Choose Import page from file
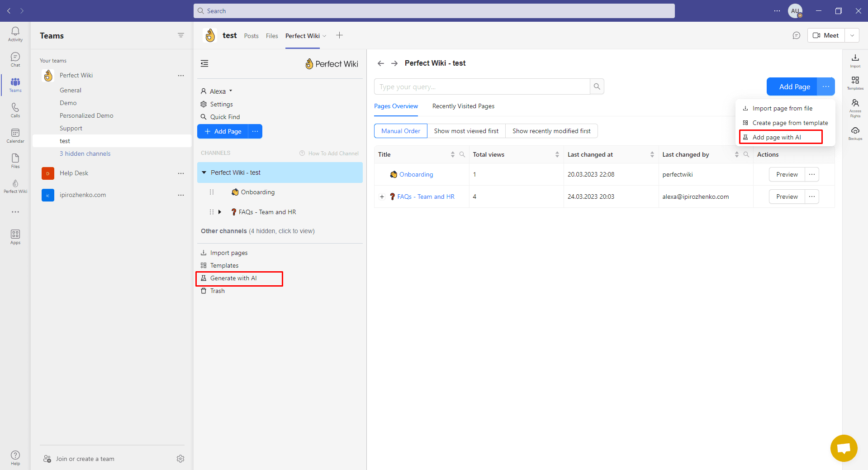The height and width of the screenshot is (470, 868). coord(782,108)
